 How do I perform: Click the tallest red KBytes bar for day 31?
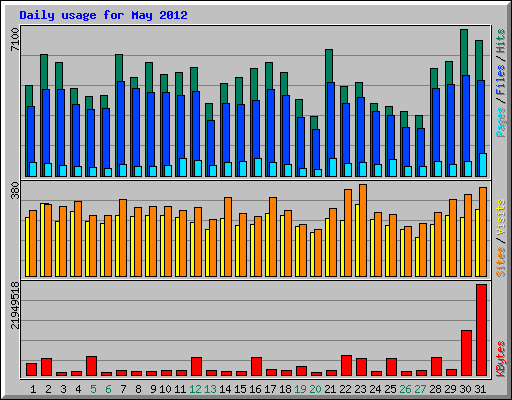pyautogui.click(x=481, y=330)
